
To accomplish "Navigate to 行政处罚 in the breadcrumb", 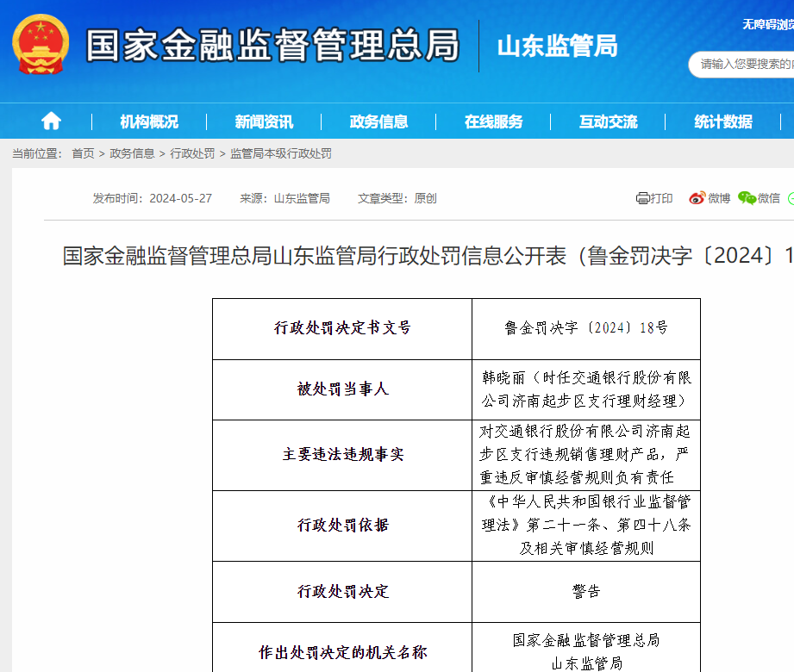I will [x=192, y=153].
